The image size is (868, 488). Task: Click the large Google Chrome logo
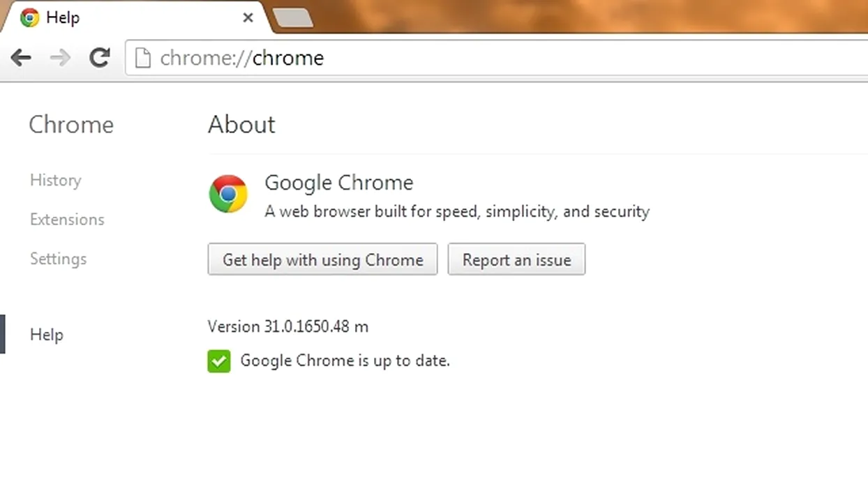(228, 194)
